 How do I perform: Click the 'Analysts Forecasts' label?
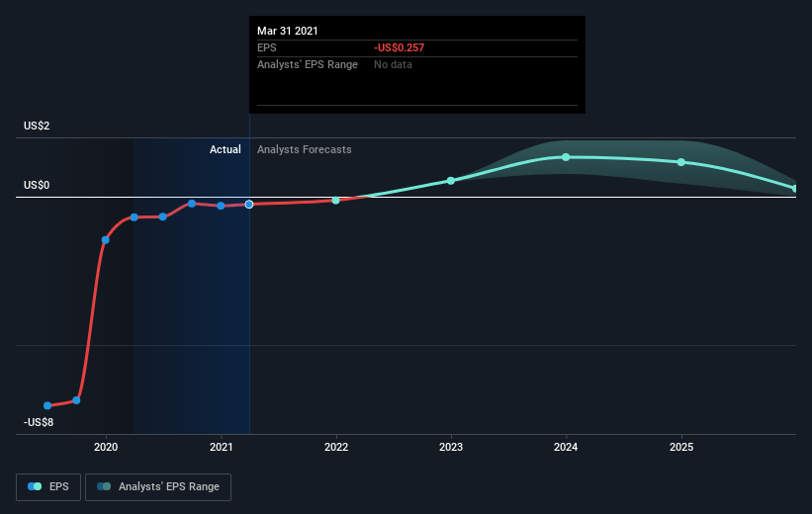point(304,149)
